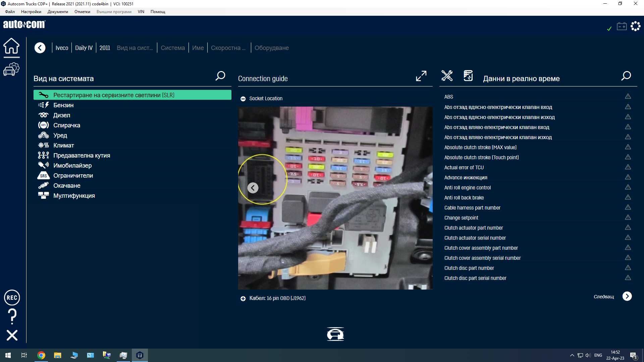This screenshot has height=362, width=644.
Task: Select Daily IV in the breadcrumb
Action: (x=84, y=48)
